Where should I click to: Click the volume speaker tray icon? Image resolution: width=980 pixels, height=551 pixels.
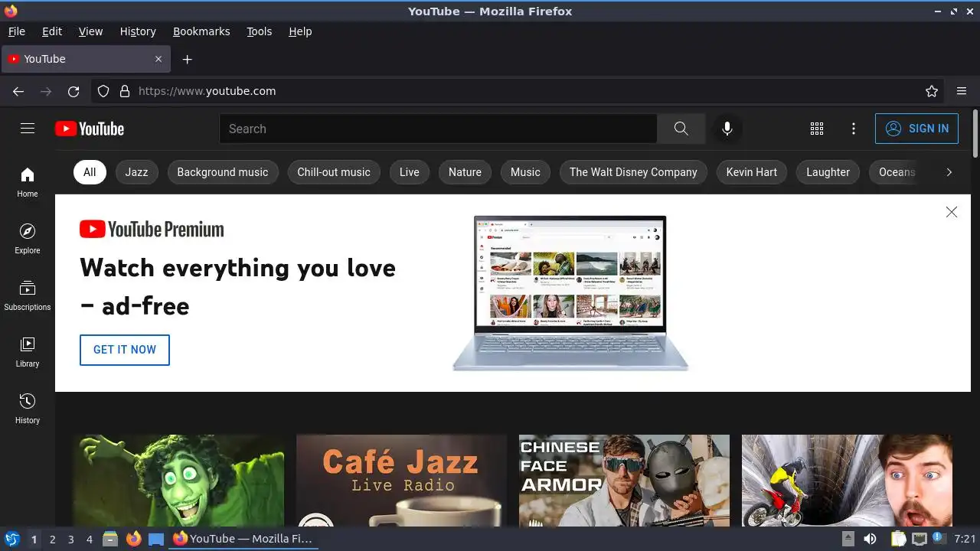point(870,539)
